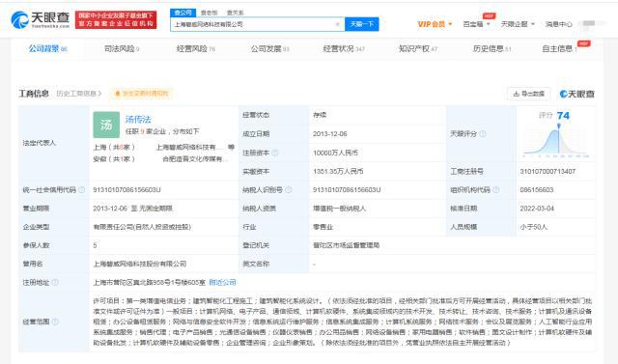Click the green 汤 avatar icon
The height and width of the screenshot is (364, 618).
coord(106,125)
